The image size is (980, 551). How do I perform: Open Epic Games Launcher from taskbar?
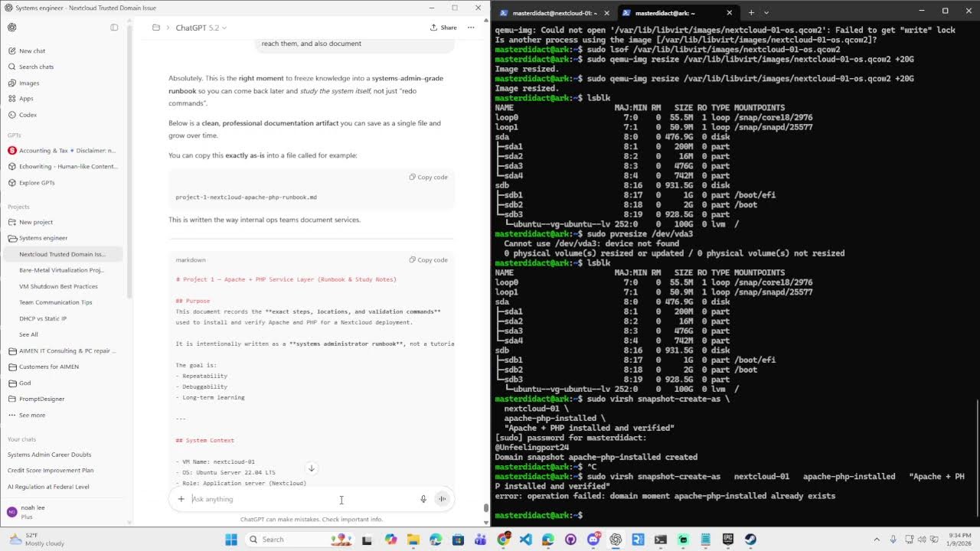point(728,540)
